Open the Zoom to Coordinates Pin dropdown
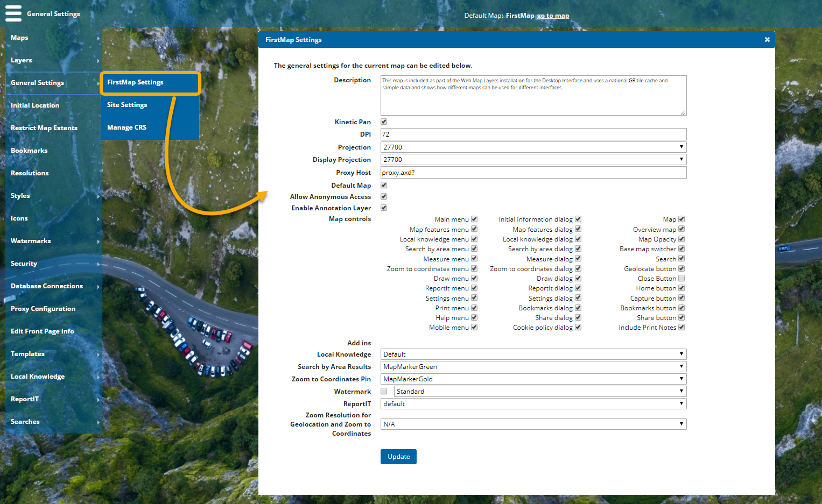This screenshot has width=822, height=504. pos(533,379)
